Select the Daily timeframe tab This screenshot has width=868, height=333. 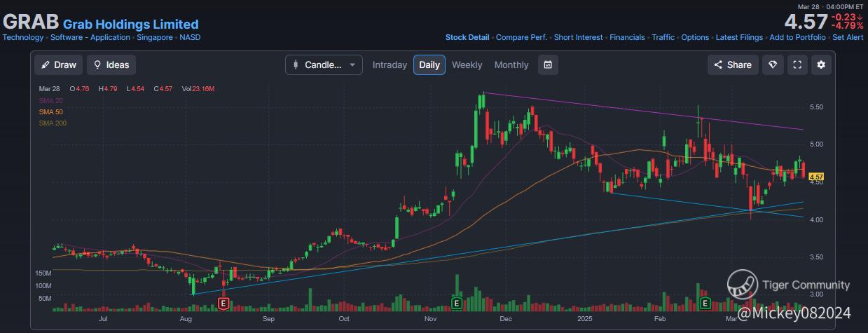pyautogui.click(x=429, y=64)
